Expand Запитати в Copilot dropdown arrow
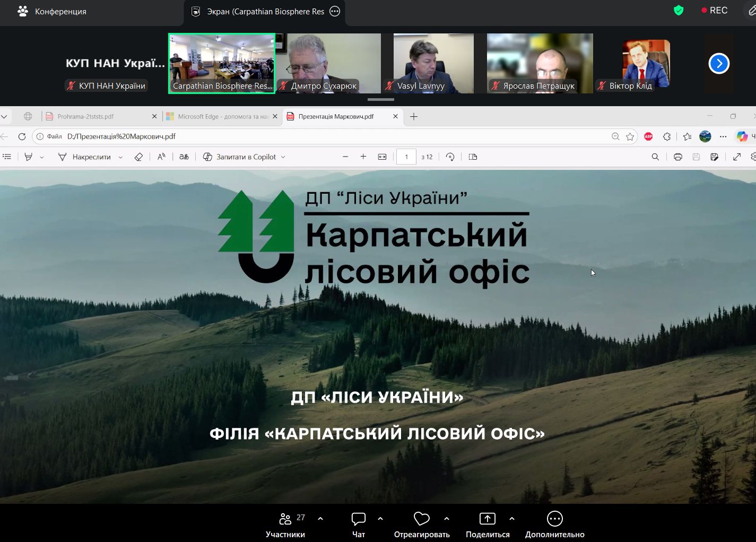 pos(283,157)
